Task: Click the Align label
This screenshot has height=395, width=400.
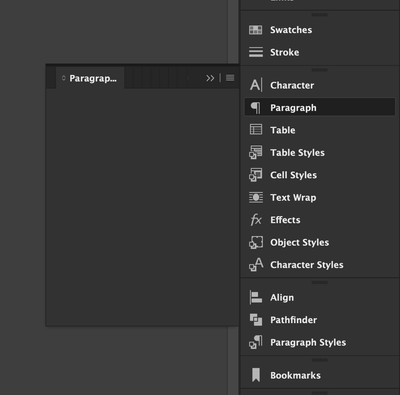Action: (x=282, y=298)
